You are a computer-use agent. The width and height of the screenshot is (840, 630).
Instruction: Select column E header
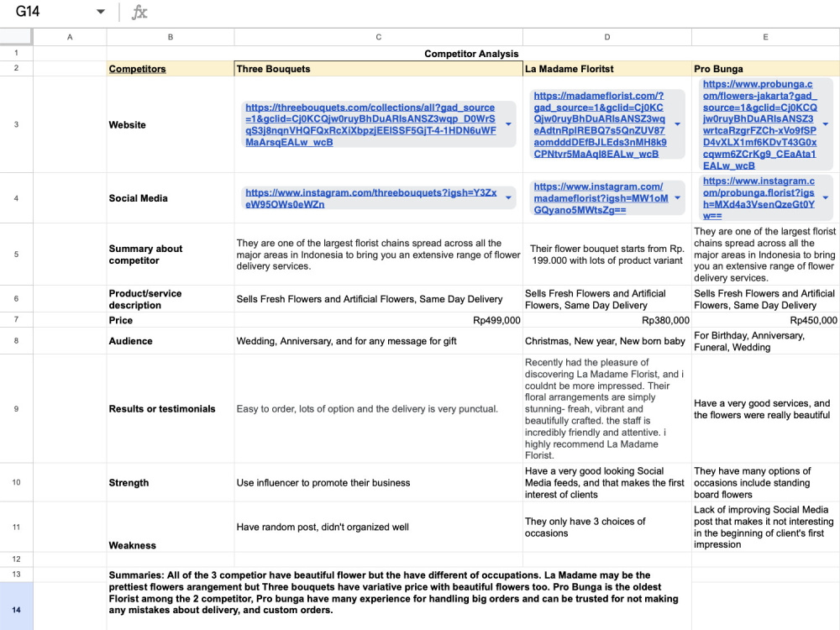[765, 37]
